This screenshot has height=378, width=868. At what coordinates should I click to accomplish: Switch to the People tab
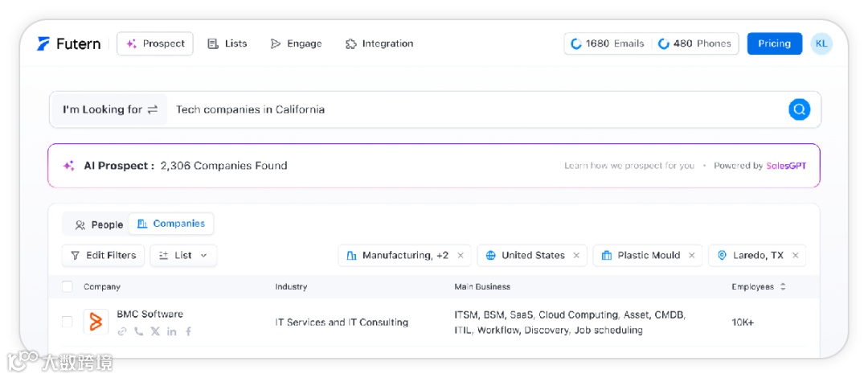coord(99,225)
